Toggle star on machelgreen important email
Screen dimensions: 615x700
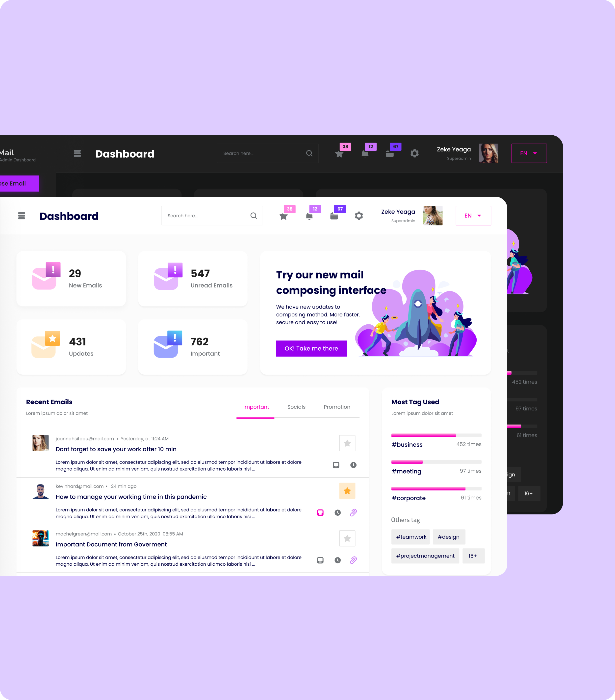coord(347,538)
